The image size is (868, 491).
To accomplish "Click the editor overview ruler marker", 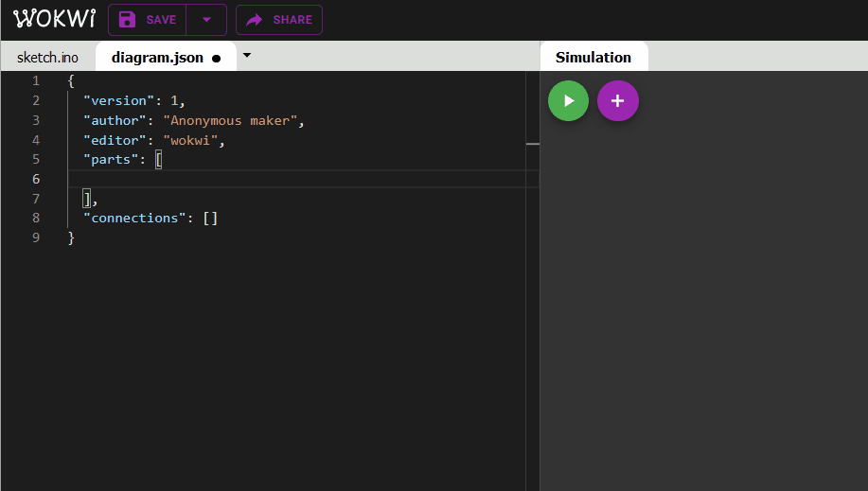I will pos(533,144).
